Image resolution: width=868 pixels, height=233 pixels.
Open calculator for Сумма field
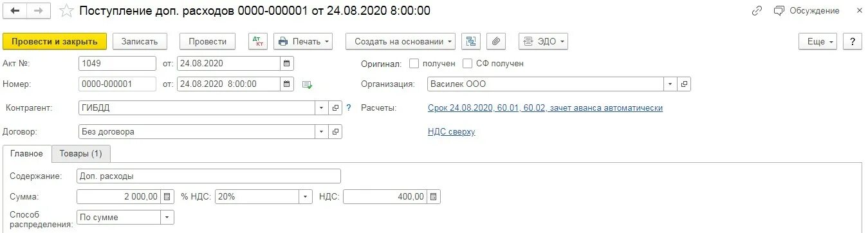[167, 196]
